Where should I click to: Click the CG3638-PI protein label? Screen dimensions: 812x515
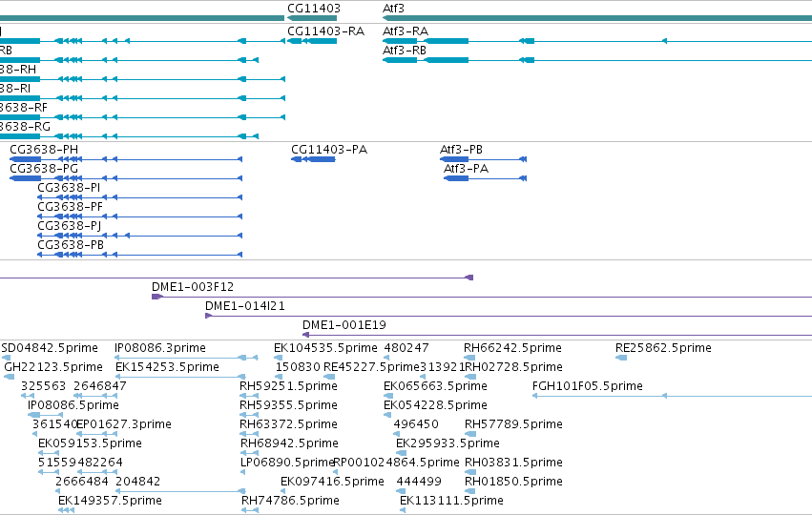69,188
